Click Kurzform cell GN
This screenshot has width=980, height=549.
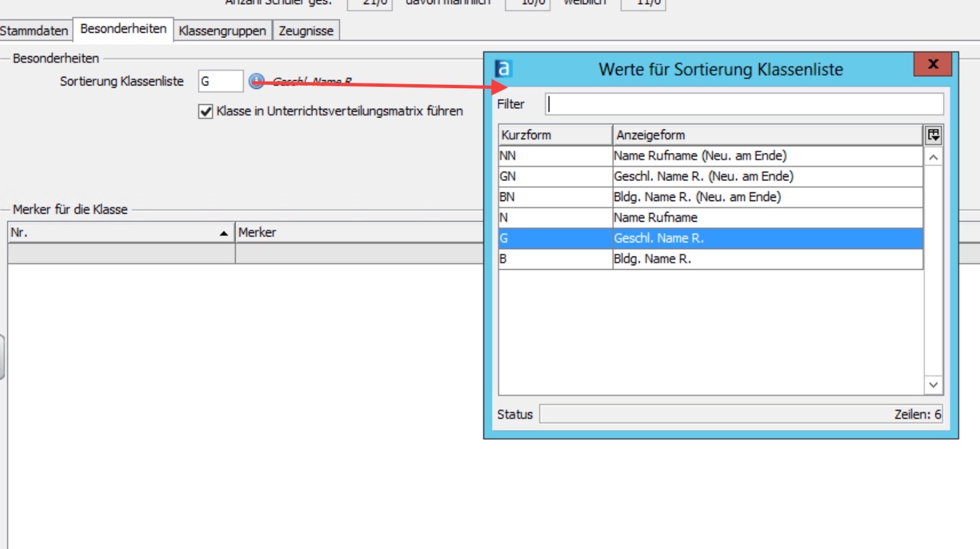[x=555, y=176]
